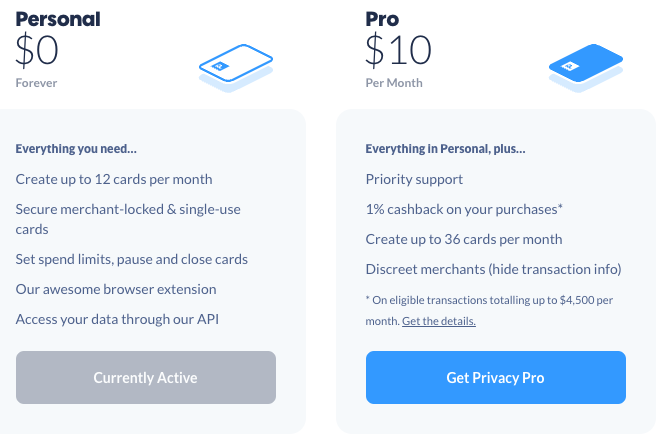Click Set spend limits, pause and close cards
The height and width of the screenshot is (440, 669).
coord(132,259)
